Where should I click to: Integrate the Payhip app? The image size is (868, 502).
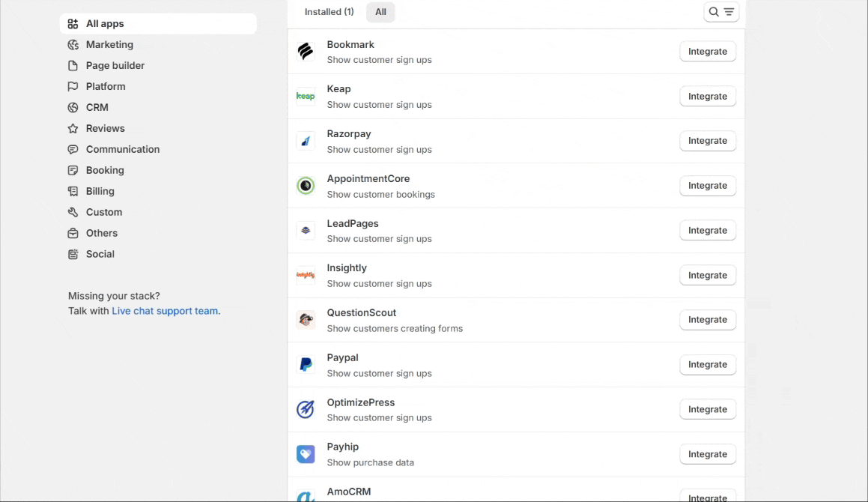point(708,454)
